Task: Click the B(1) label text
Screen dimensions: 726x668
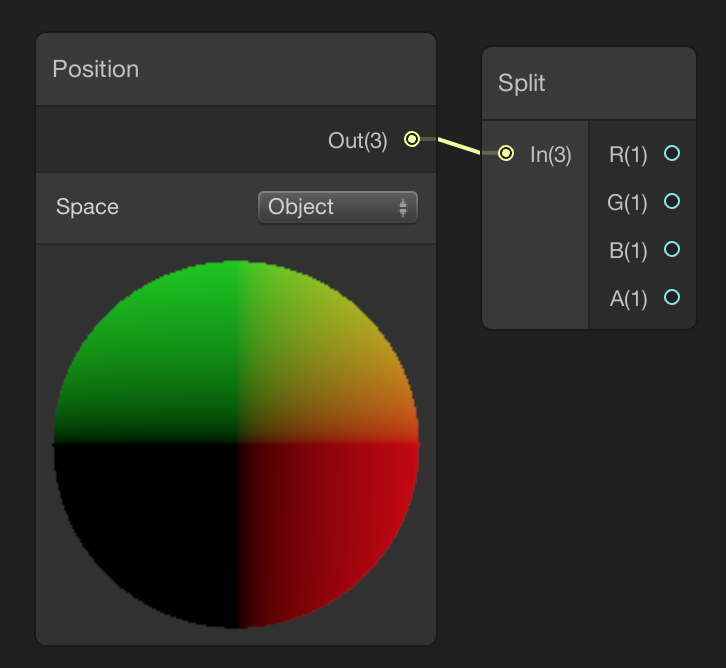Action: point(628,251)
